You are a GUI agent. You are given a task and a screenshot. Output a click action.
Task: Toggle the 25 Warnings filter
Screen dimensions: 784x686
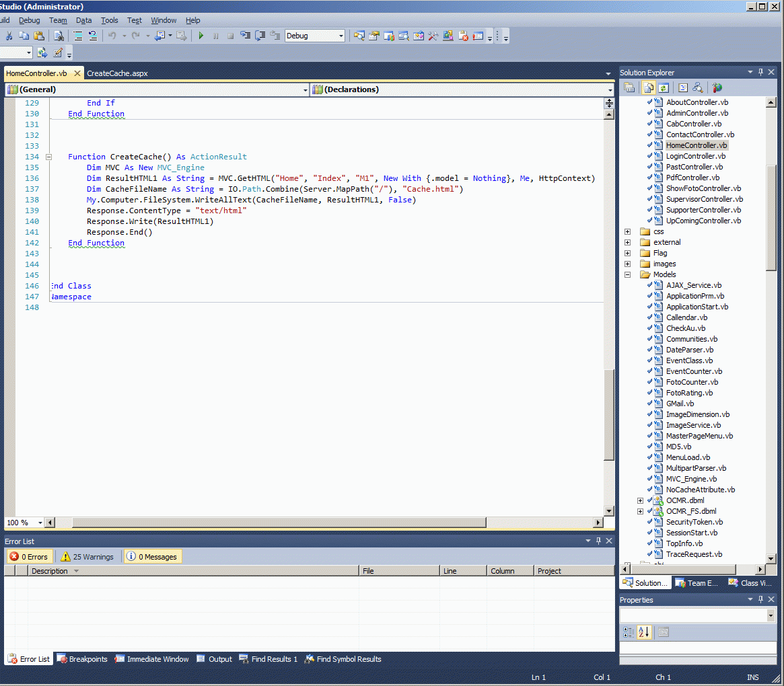(87, 557)
